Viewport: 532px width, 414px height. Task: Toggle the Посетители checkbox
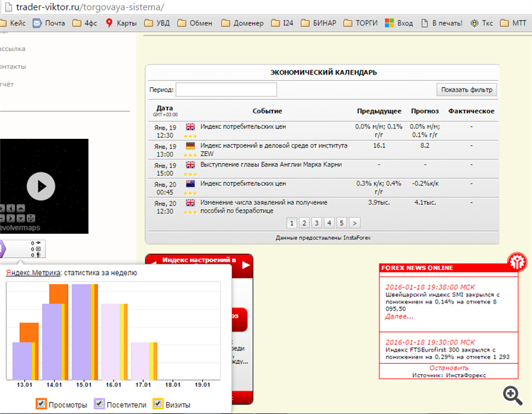[x=99, y=403]
